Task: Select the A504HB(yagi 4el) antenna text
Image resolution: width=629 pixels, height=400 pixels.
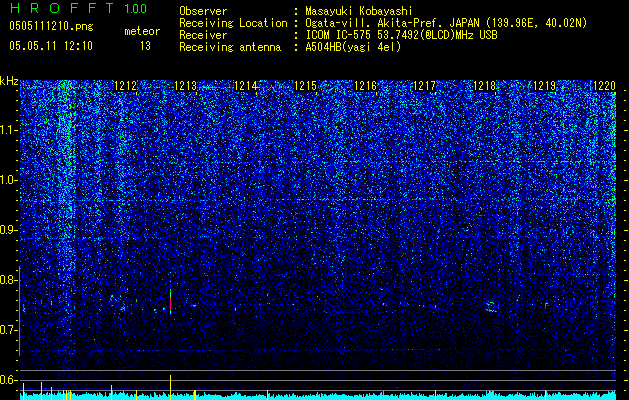Action: click(353, 47)
